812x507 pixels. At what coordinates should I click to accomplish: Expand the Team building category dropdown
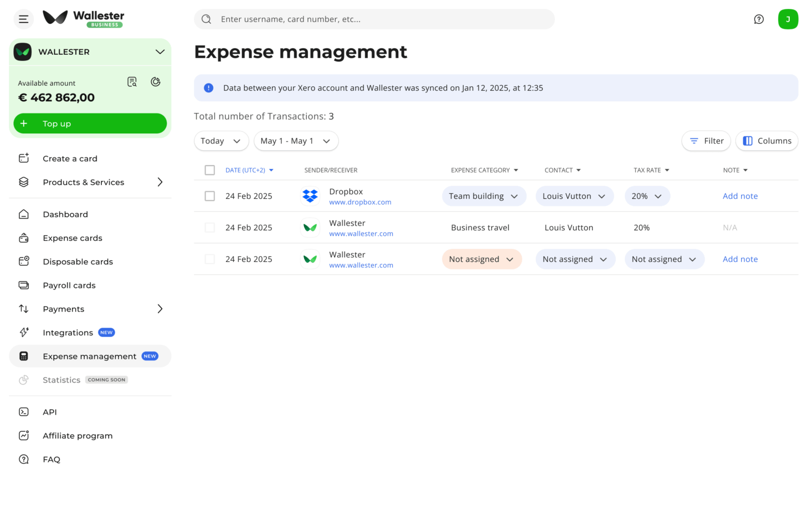pos(483,196)
